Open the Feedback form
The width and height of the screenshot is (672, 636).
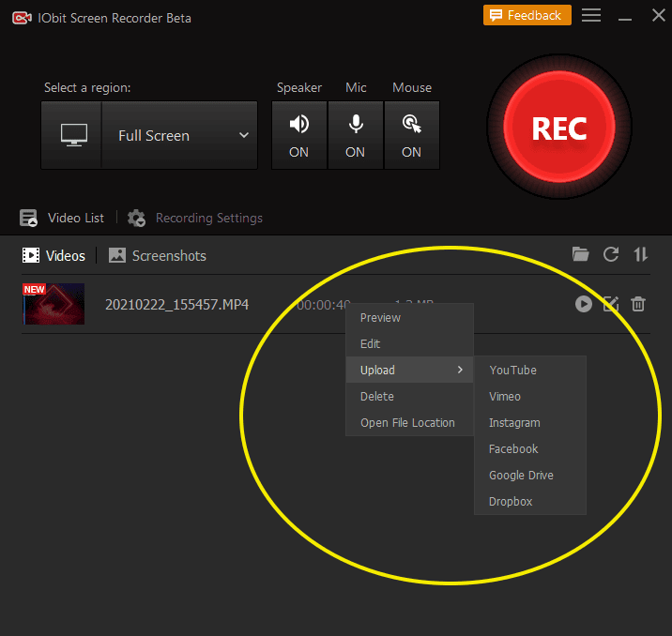click(527, 15)
